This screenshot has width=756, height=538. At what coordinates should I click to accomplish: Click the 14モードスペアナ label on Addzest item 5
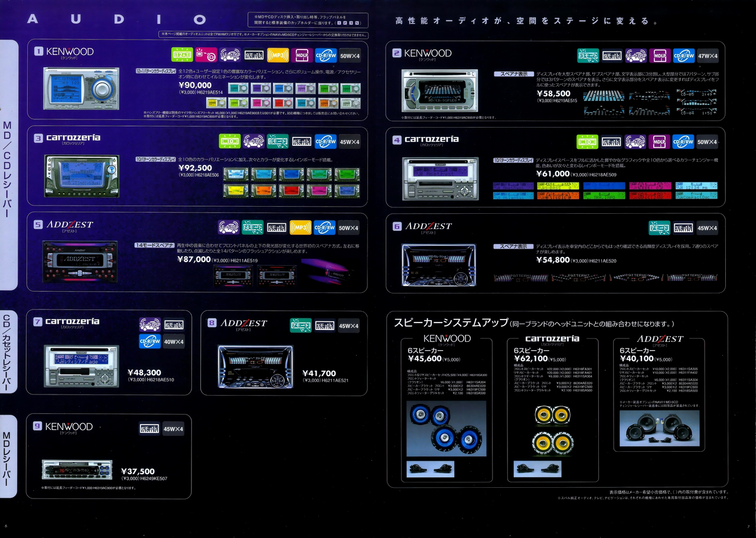point(155,245)
